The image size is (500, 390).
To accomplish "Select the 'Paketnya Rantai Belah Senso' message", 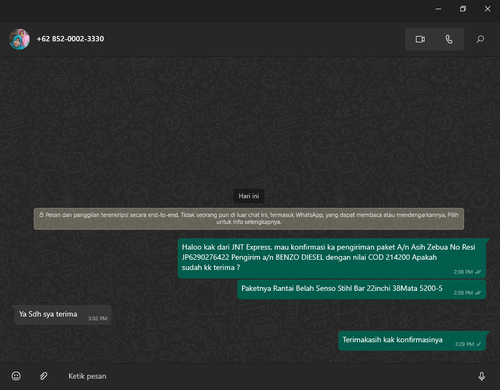I will [361, 289].
